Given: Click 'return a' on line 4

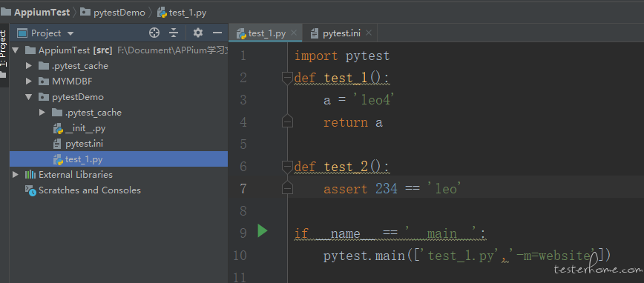Looking at the screenshot, I should coord(353,122).
